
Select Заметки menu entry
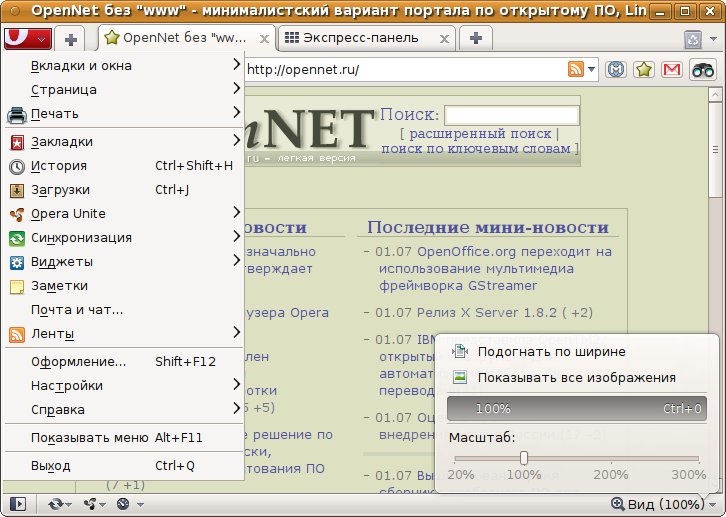pos(124,286)
